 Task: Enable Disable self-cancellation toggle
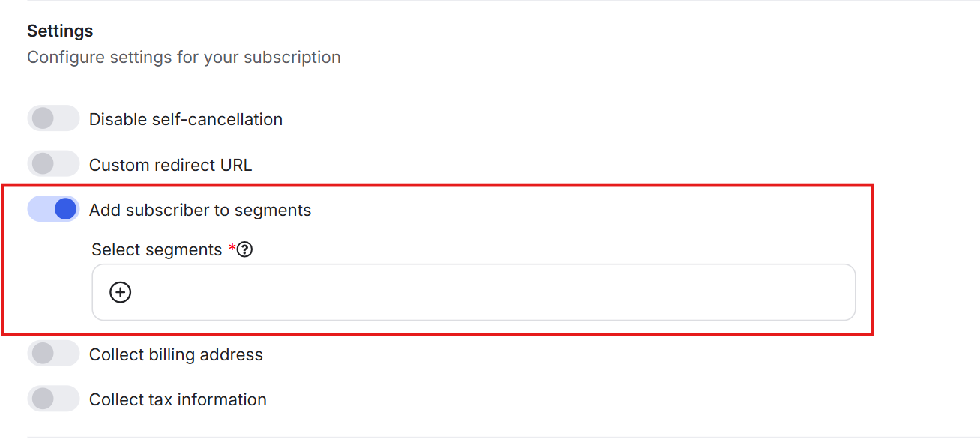53,118
